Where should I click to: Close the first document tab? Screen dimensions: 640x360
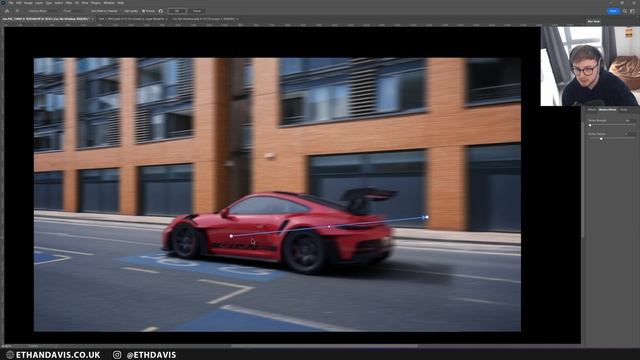[93, 19]
